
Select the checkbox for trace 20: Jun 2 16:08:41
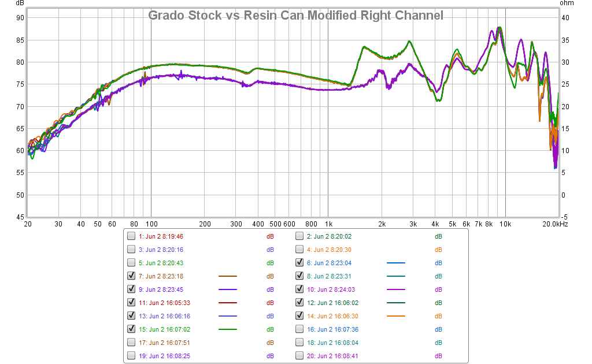pyautogui.click(x=299, y=355)
